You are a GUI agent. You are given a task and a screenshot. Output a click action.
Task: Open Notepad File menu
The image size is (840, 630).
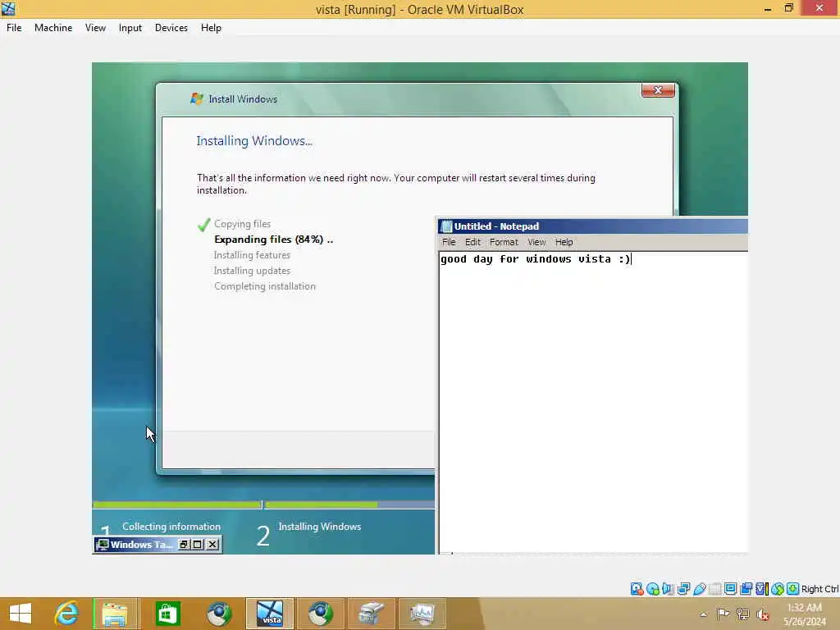click(x=449, y=242)
